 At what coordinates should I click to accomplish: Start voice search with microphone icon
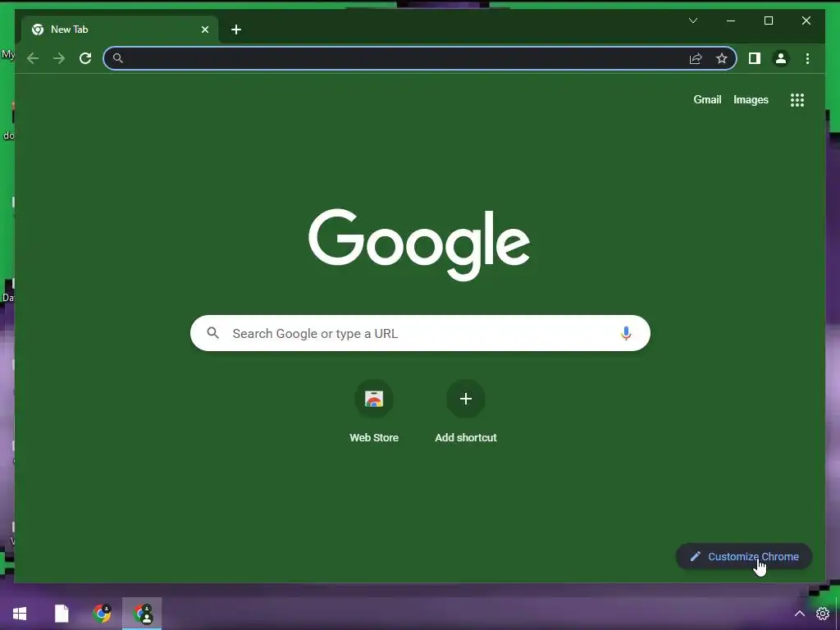click(x=626, y=333)
